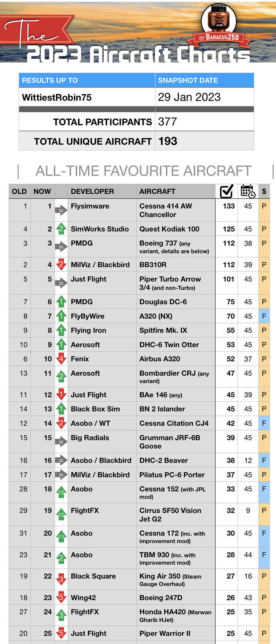
Task: Click gray no-change arrow beside Flysimware
Action: pos(61,209)
